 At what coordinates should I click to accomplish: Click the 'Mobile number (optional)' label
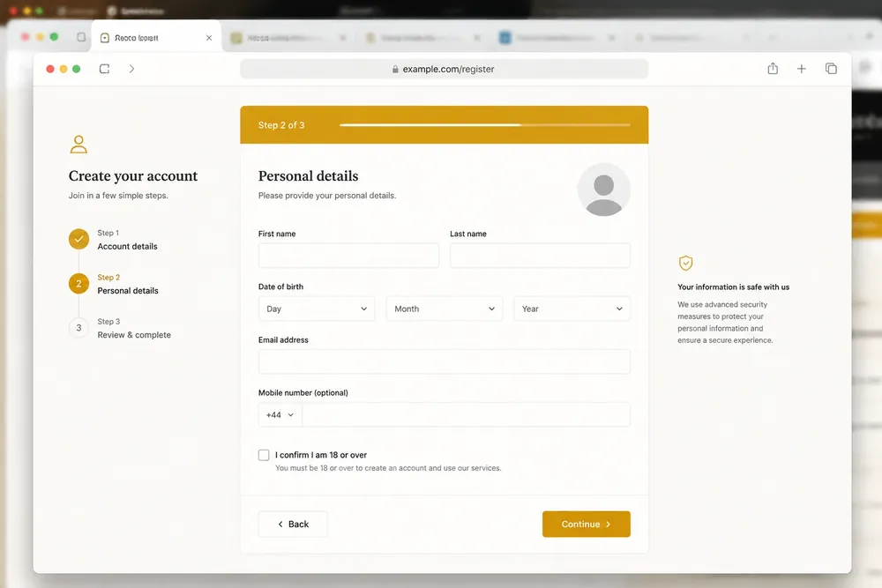pyautogui.click(x=303, y=393)
